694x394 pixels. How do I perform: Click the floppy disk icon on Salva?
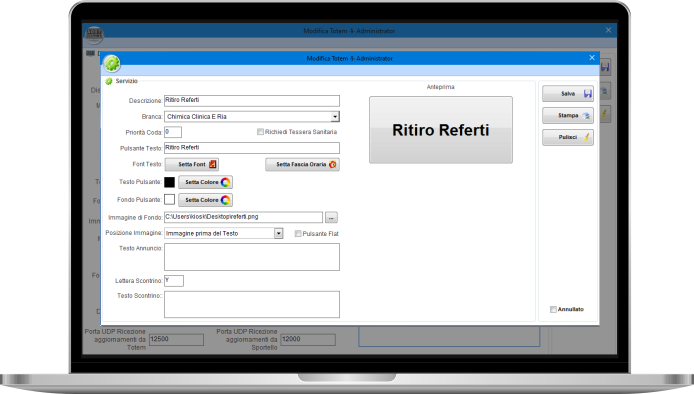point(587,94)
